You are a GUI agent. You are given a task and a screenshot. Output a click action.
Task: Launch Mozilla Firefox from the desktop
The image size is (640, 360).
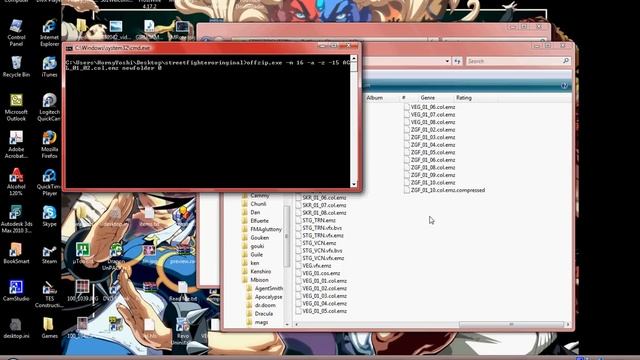pos(49,145)
